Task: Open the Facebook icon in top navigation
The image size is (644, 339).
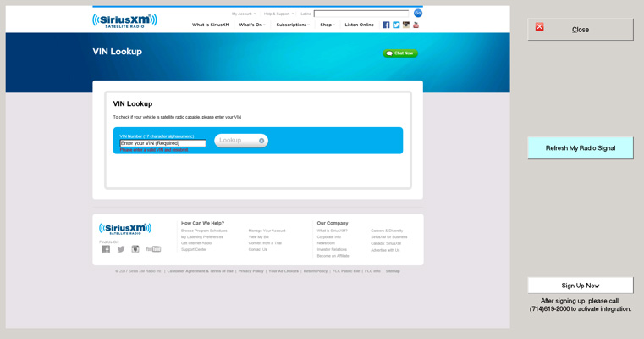Action: click(386, 25)
